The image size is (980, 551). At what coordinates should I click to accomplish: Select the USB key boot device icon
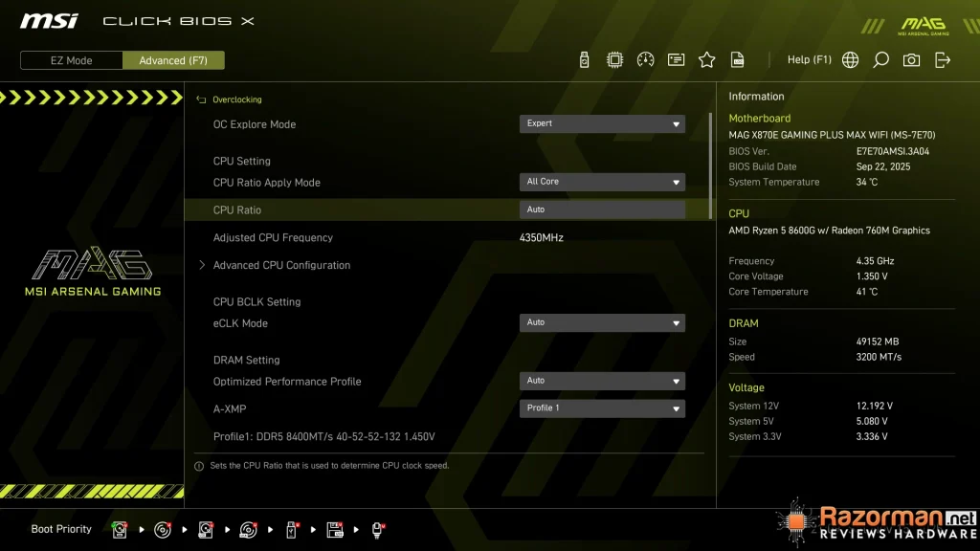[291, 530]
